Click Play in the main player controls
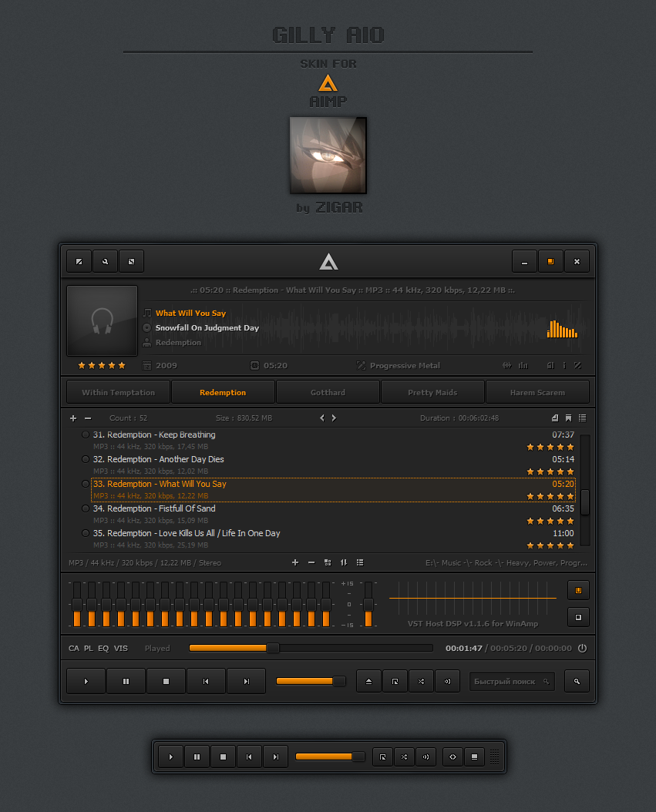Viewport: 656px width, 812px height. click(86, 682)
